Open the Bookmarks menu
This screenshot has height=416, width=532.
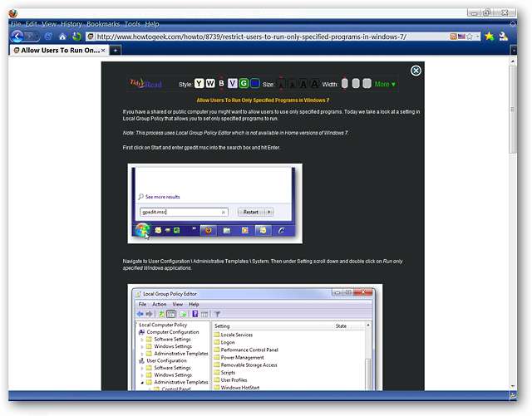tap(103, 24)
